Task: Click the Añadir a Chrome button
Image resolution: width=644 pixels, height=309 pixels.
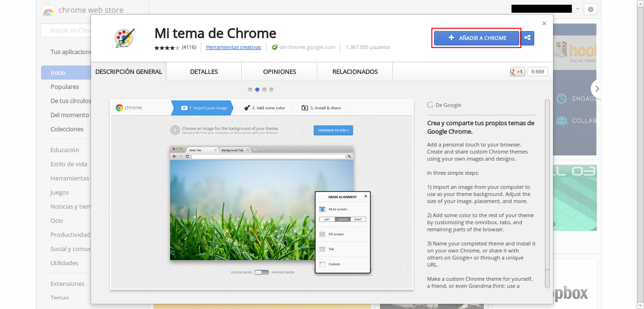Action: (476, 38)
